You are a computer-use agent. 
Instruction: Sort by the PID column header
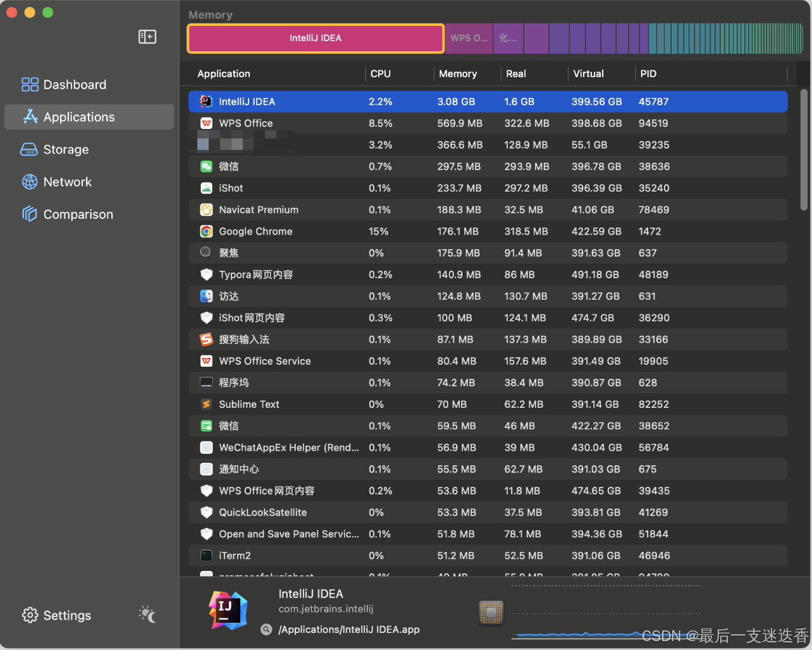click(x=648, y=74)
